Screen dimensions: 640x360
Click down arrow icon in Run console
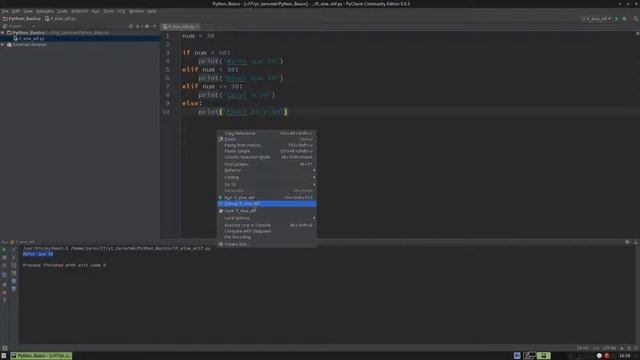[x=13, y=258]
